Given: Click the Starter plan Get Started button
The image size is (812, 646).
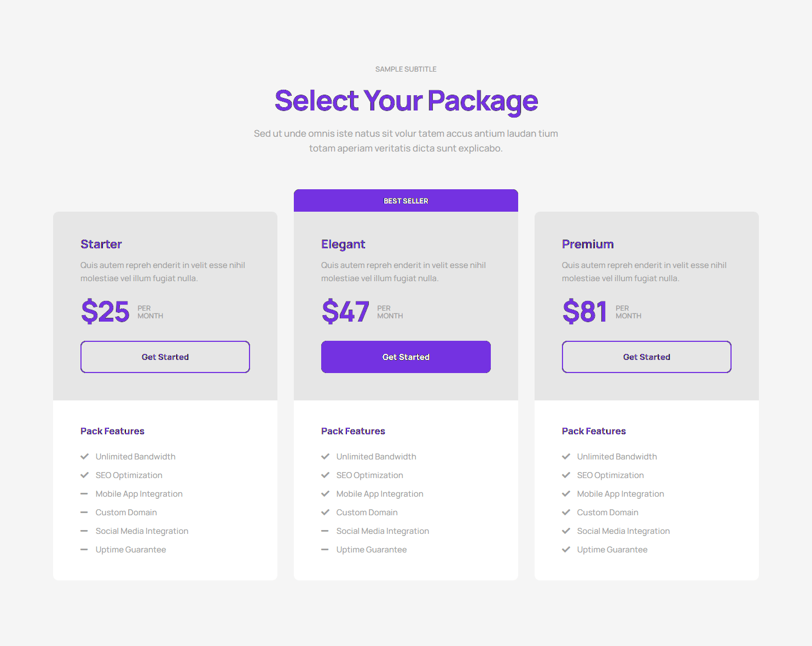Looking at the screenshot, I should point(165,357).
